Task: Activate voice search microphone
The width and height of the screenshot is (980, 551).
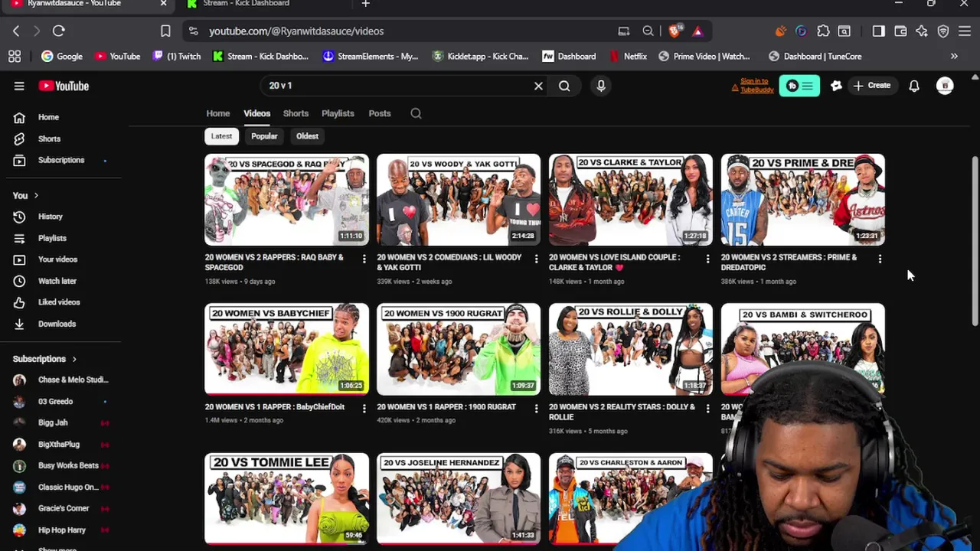Action: click(601, 86)
